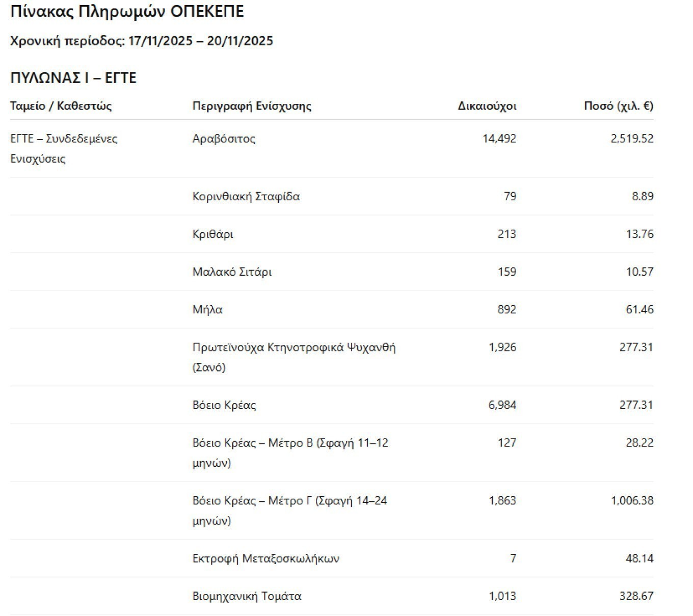The width and height of the screenshot is (693, 616).
Task: Click the 'Εκτροφή Μεταξοσκωλήκων' row description
Action: (265, 558)
